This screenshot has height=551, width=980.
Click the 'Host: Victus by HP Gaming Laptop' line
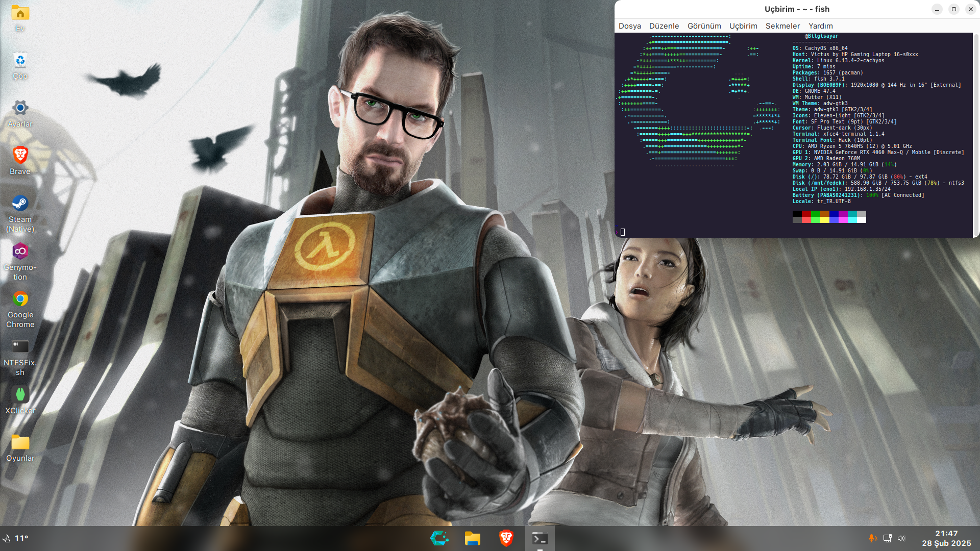pos(855,55)
